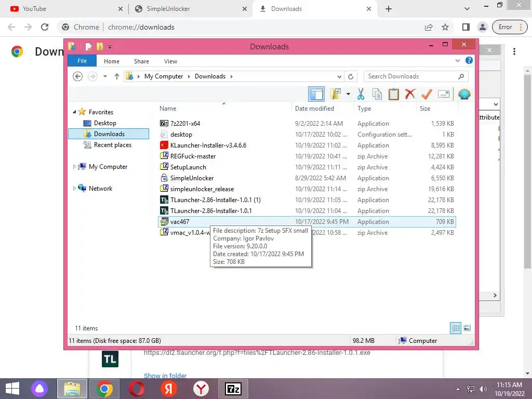
Task: Expand the Explorer ribbon chevron
Action: coord(457,60)
